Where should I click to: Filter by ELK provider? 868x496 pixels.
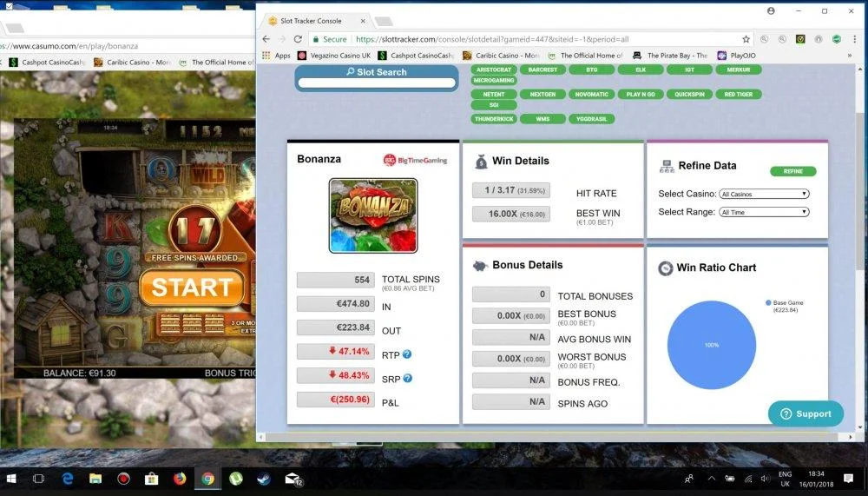tap(641, 69)
